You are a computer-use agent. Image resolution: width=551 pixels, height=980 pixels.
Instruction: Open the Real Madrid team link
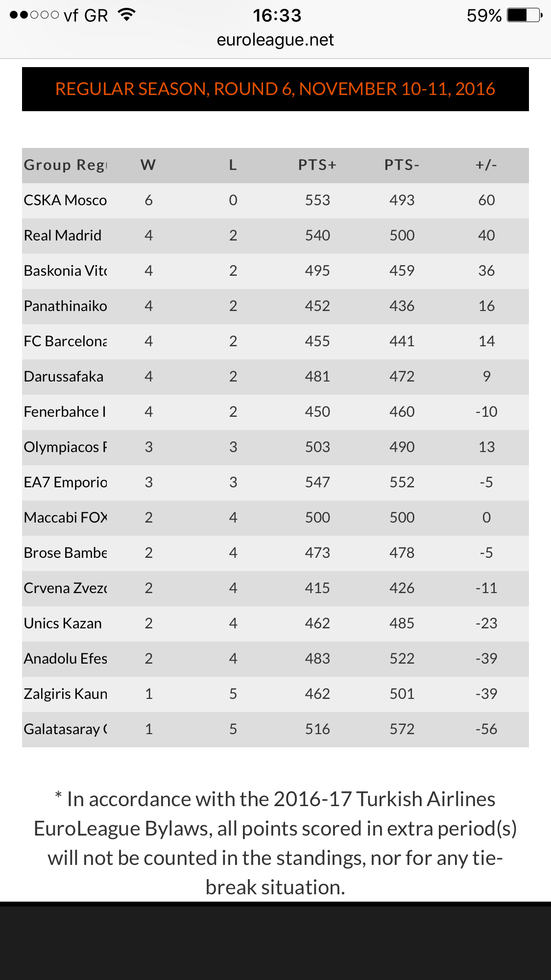click(x=63, y=236)
